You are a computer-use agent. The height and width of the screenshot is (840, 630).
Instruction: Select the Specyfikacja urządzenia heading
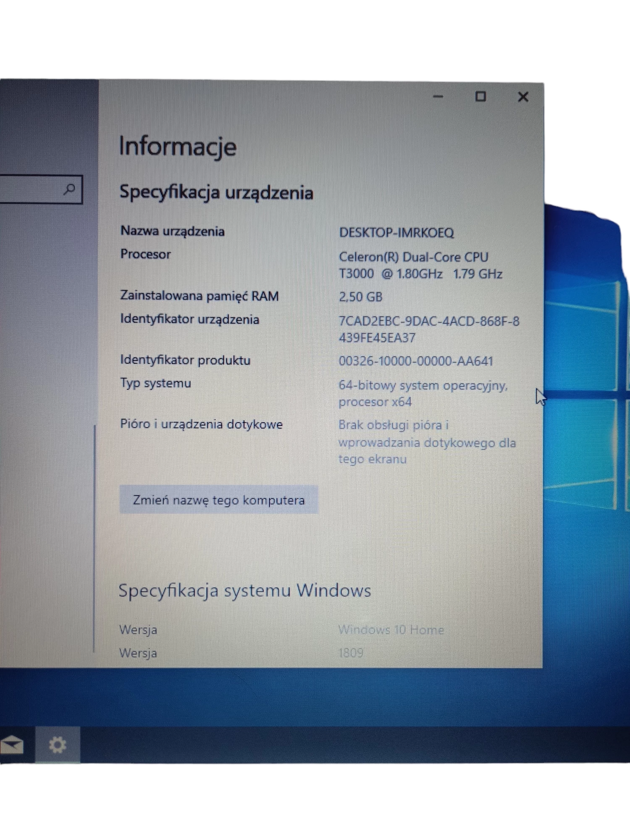coord(216,192)
